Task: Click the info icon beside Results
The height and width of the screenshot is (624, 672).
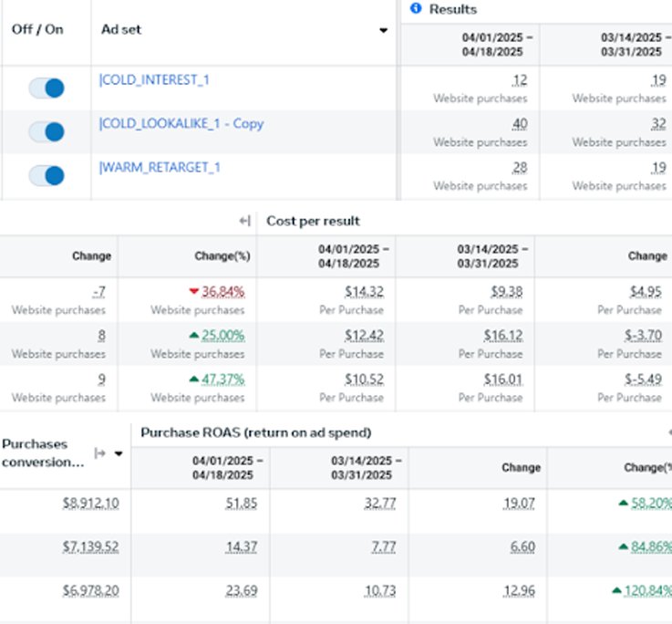Action: point(416,9)
